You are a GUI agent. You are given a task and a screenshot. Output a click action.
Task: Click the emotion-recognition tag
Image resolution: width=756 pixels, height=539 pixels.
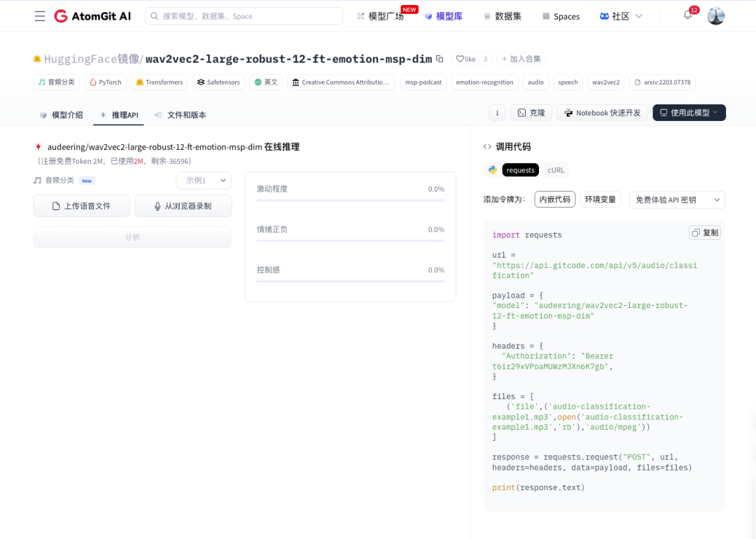click(x=484, y=82)
